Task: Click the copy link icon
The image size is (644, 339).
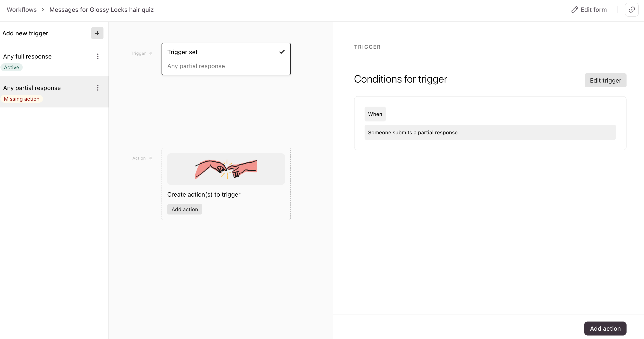Action: pos(632,10)
